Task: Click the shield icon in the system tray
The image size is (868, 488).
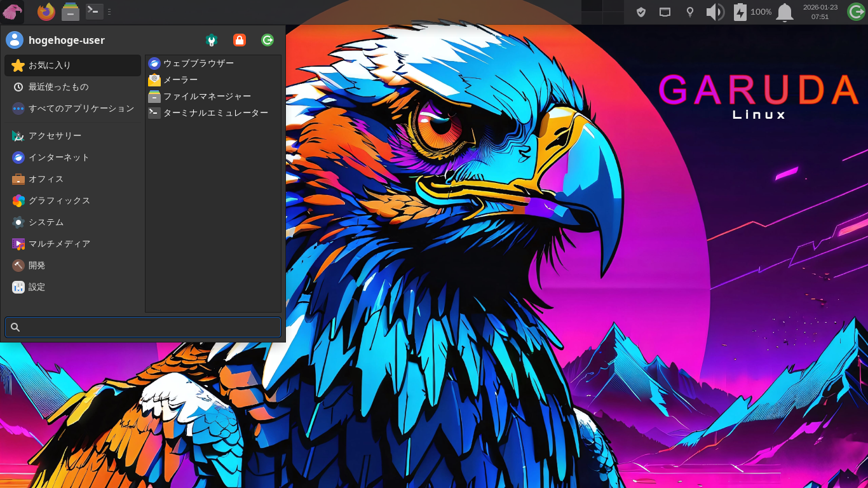Action: point(641,12)
